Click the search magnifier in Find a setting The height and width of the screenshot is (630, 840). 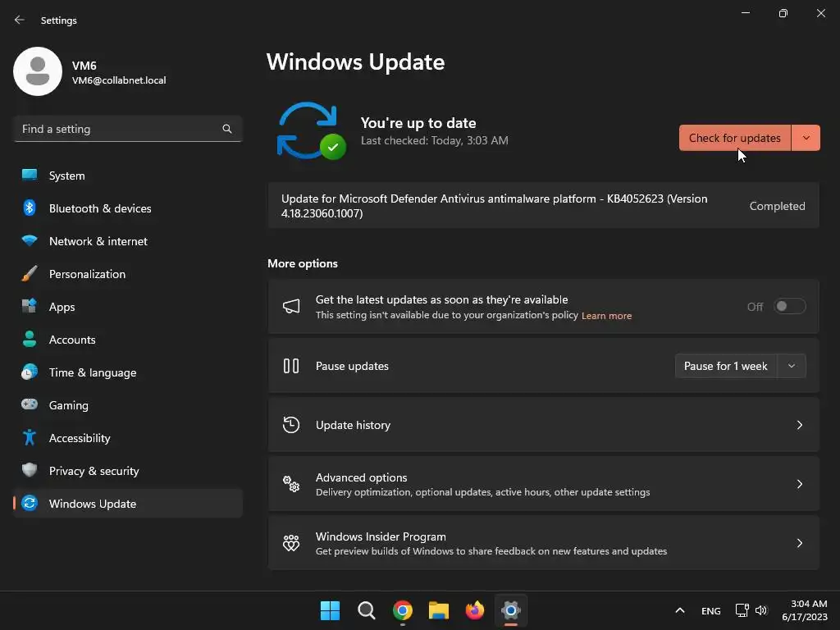click(x=227, y=129)
